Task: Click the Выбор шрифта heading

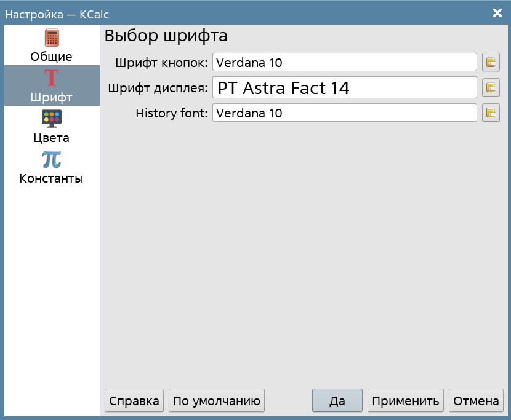Action: click(166, 36)
